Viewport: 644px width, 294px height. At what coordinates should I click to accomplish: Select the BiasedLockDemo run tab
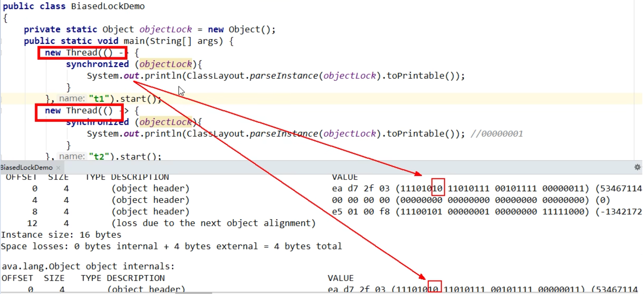[x=26, y=168]
